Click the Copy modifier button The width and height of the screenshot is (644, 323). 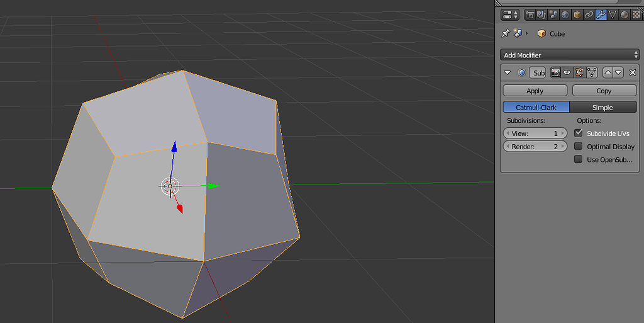pos(604,91)
